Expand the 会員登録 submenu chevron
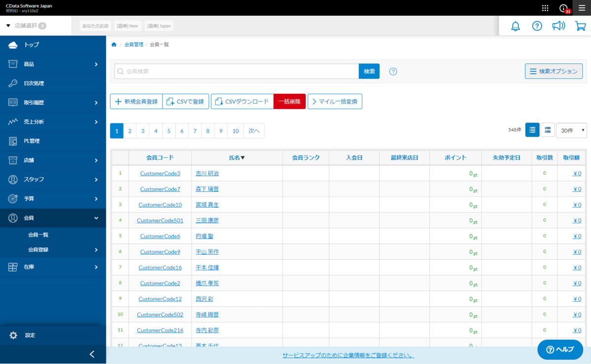This screenshot has height=364, width=591. point(96,250)
